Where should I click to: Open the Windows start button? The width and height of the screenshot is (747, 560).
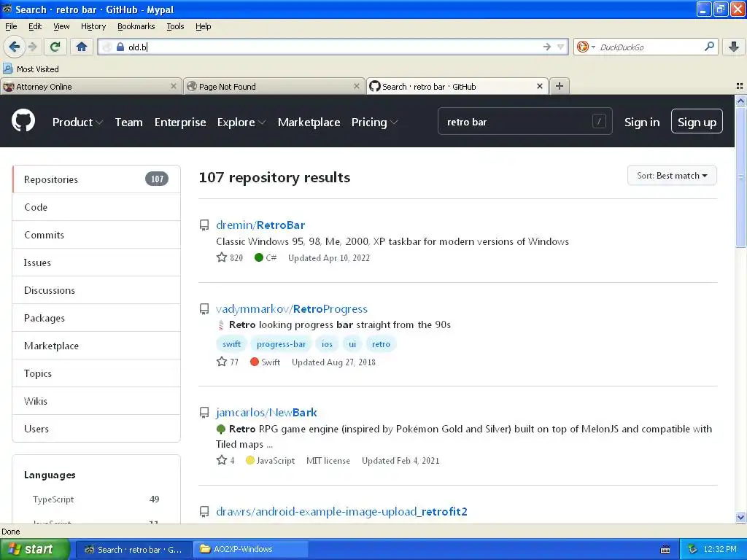[x=35, y=549]
